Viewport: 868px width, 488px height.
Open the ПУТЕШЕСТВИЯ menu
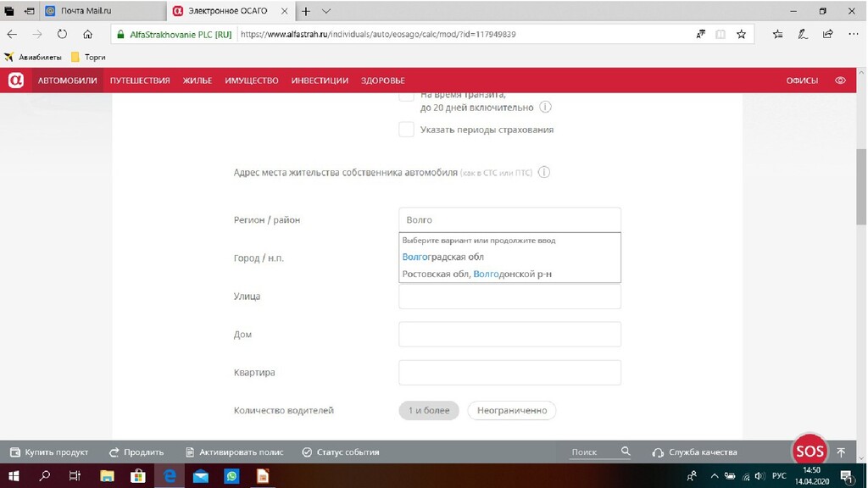140,80
